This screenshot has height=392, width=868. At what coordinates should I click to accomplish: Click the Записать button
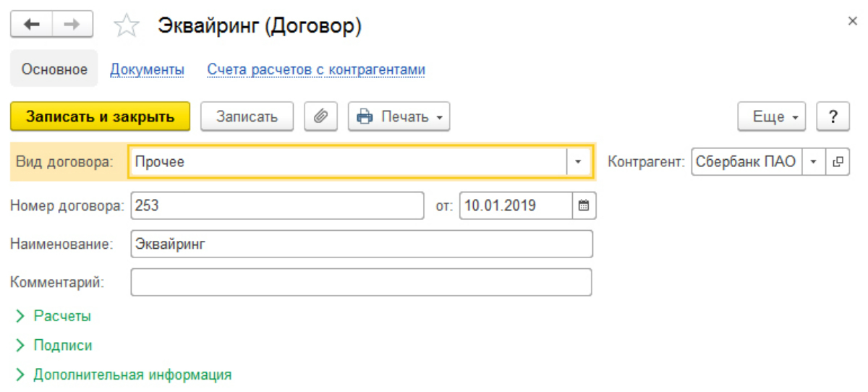247,116
